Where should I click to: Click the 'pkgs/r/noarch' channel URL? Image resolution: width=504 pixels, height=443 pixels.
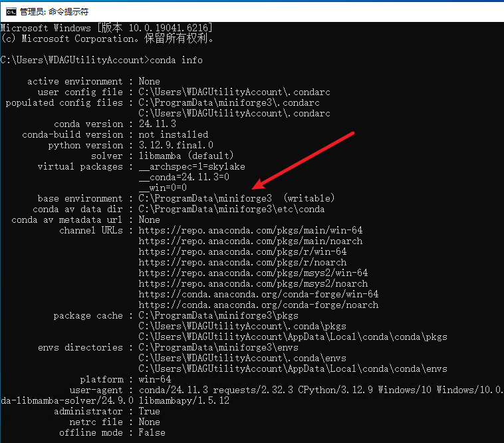tap(243, 262)
